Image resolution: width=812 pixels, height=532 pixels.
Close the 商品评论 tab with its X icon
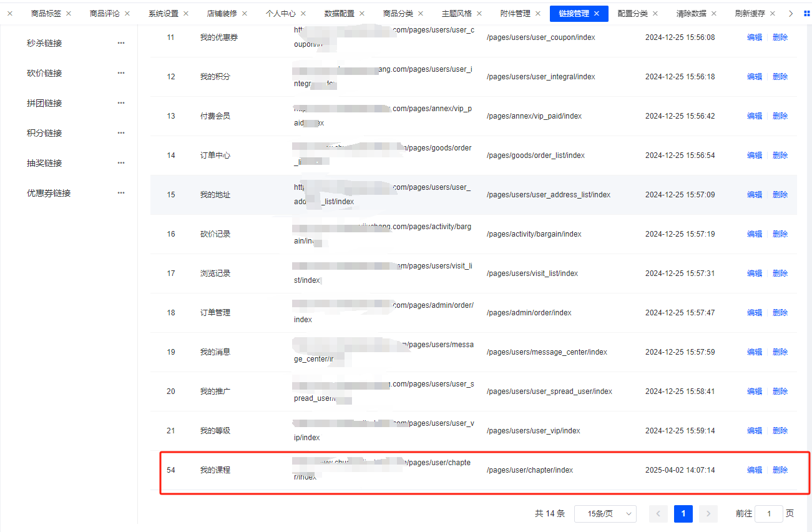[127, 13]
